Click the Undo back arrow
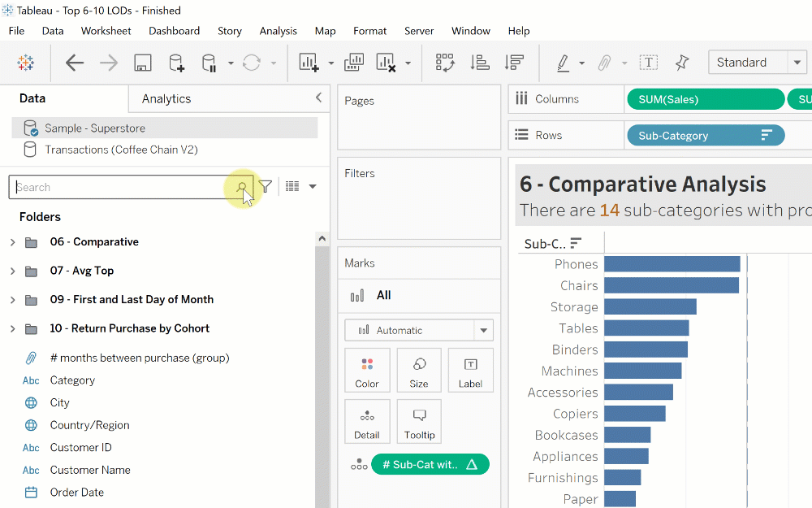The image size is (812, 508). [75, 63]
